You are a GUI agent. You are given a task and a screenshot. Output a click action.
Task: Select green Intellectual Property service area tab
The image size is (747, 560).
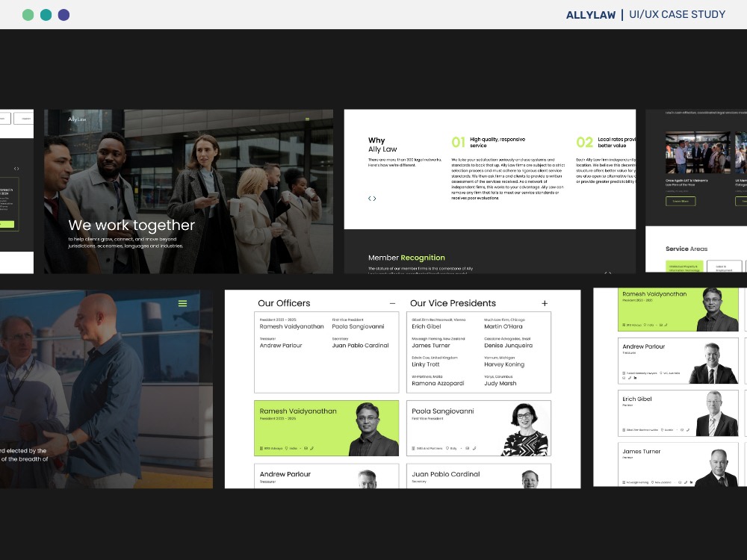[684, 267]
